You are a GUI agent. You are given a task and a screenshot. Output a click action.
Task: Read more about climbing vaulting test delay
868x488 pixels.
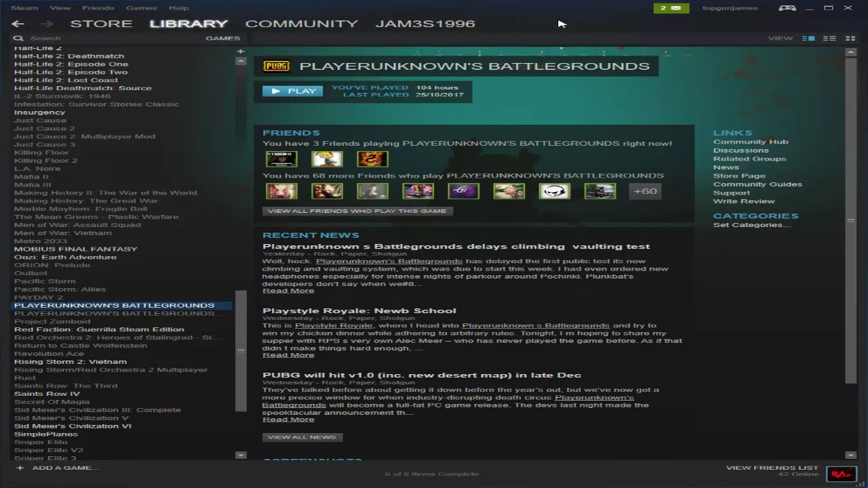(288, 291)
